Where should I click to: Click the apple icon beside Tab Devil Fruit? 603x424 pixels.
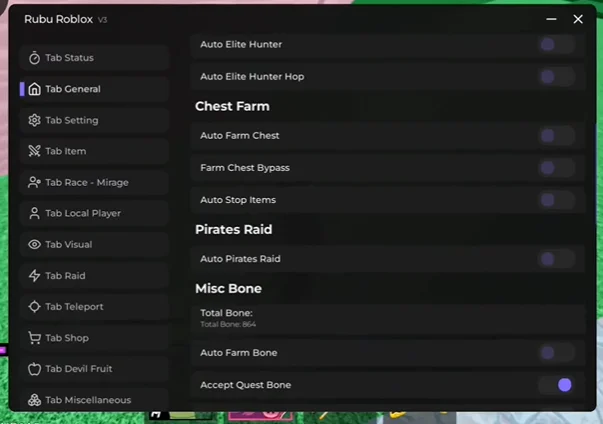pyautogui.click(x=34, y=369)
